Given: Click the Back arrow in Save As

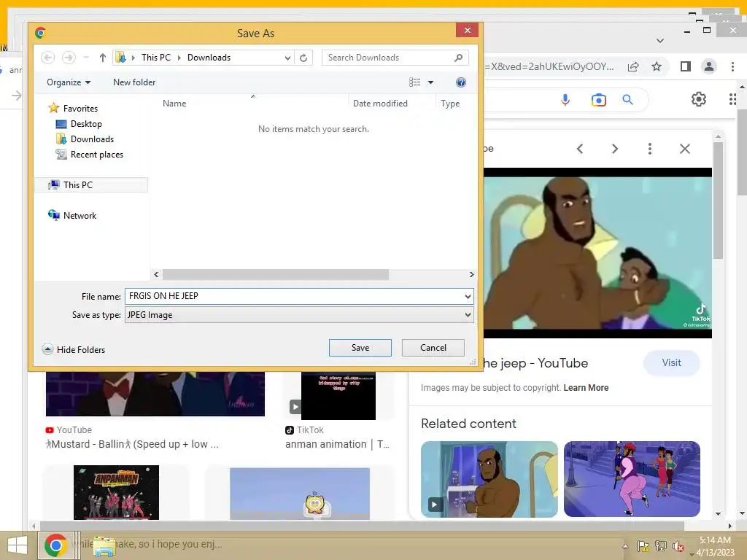Looking at the screenshot, I should pyautogui.click(x=47, y=58).
